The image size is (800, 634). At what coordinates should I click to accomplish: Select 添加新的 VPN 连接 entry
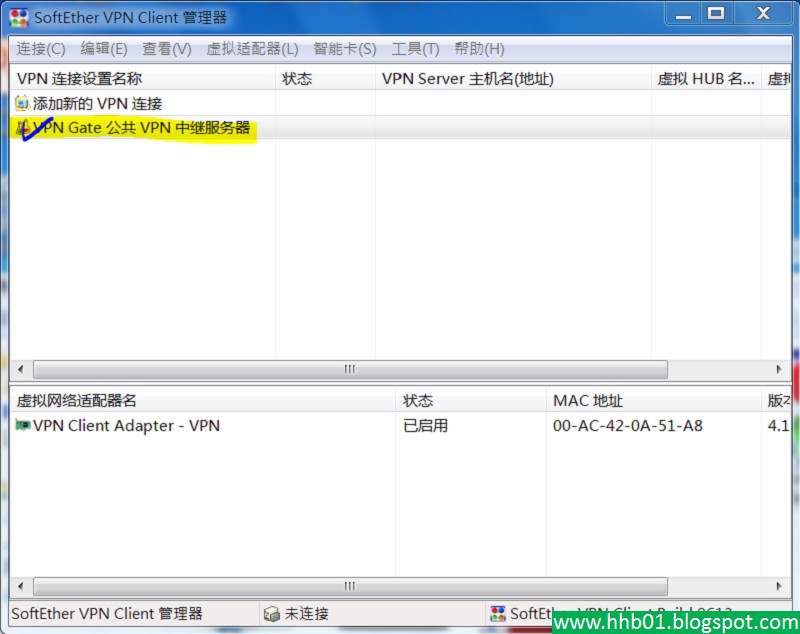(x=97, y=104)
